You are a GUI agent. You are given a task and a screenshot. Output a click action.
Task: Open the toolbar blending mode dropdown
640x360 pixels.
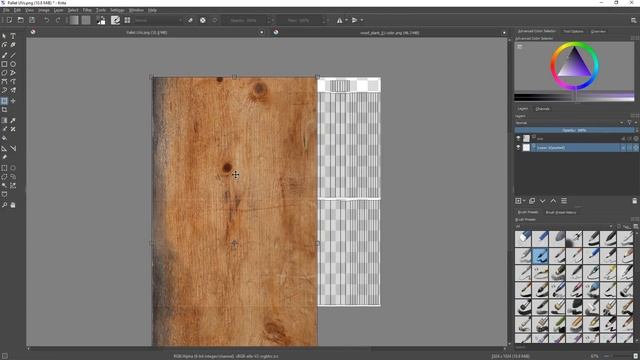(x=158, y=20)
